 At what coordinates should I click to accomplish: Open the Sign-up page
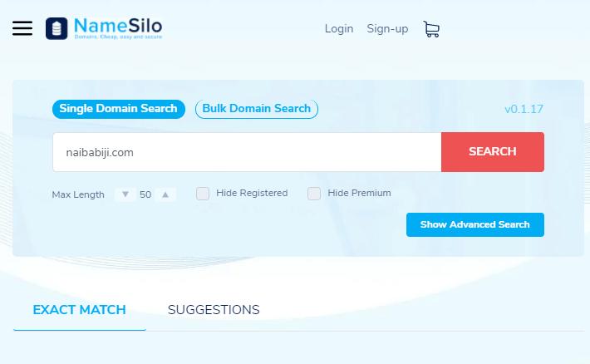(387, 29)
